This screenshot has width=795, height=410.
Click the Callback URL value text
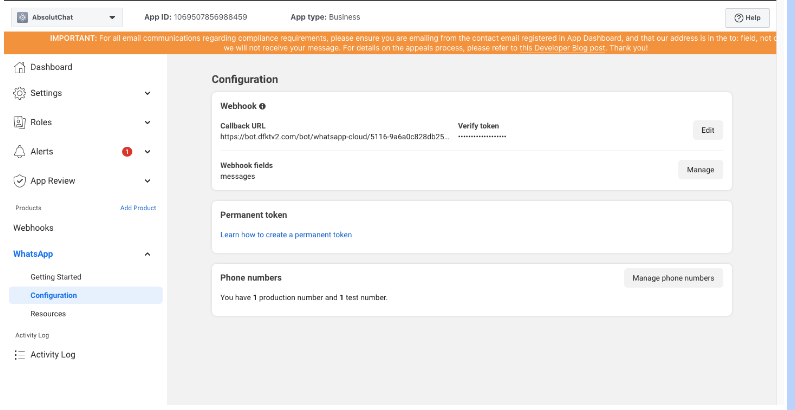tap(335, 137)
